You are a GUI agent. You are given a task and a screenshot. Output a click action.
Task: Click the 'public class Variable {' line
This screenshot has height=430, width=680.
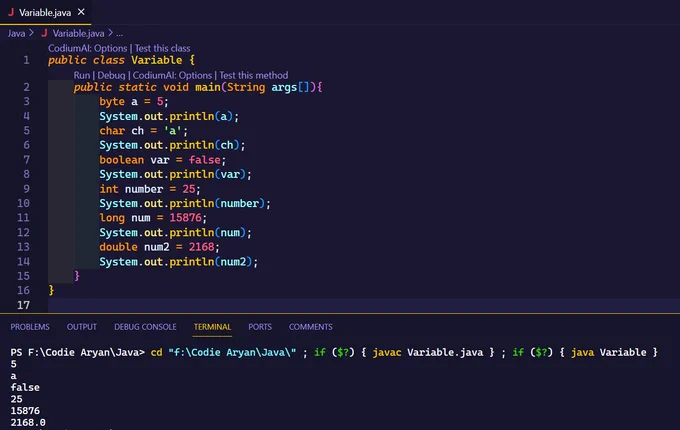[121, 60]
